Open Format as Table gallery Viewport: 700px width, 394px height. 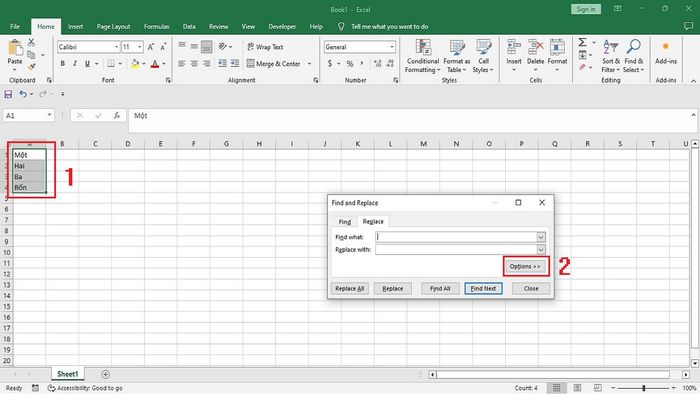coord(457,56)
